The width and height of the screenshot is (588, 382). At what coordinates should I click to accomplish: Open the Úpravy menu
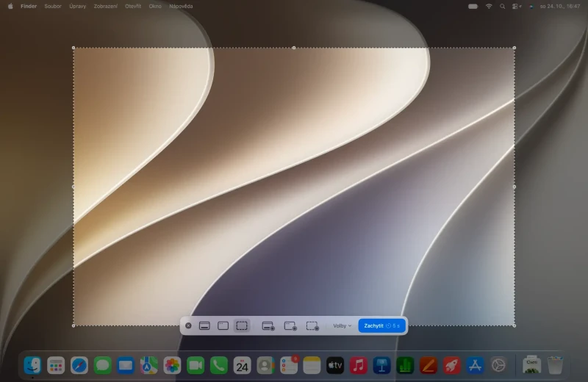coord(78,6)
